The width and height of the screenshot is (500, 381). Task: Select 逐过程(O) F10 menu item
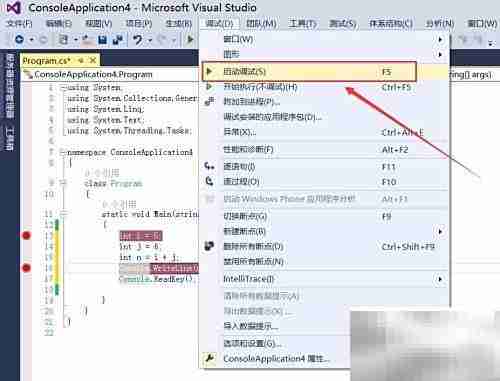[325, 182]
